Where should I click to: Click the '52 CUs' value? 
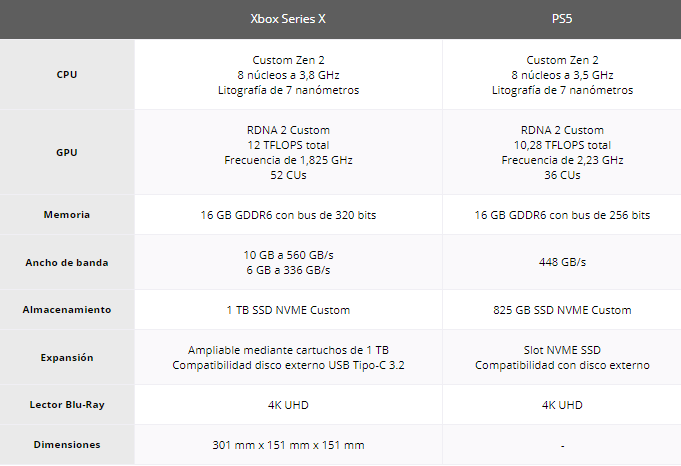pos(288,175)
